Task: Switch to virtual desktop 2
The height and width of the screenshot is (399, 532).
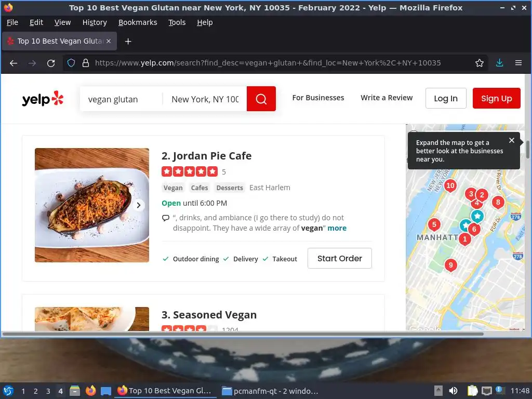Action: click(x=36, y=391)
